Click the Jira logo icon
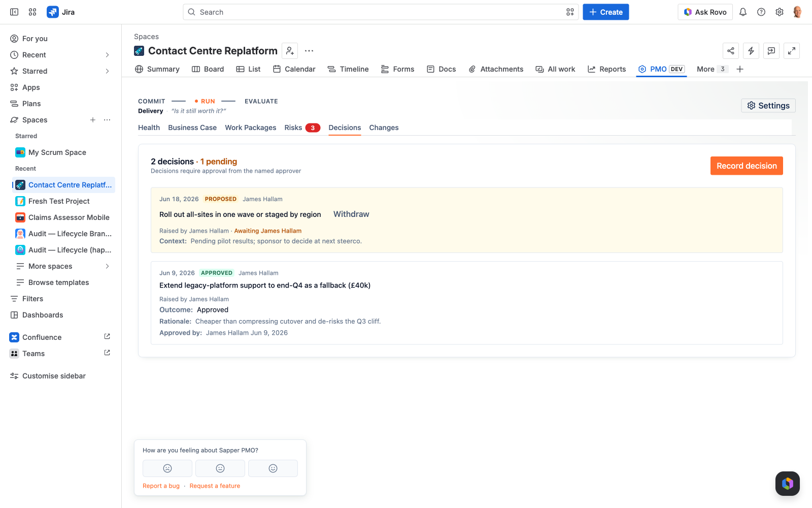This screenshot has height=508, width=812. (x=52, y=12)
